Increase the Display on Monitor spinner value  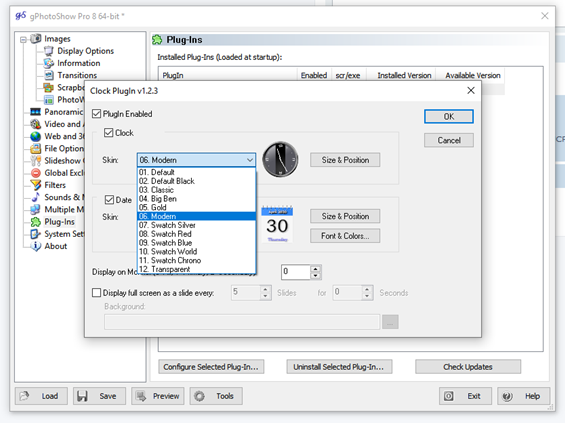316,268
